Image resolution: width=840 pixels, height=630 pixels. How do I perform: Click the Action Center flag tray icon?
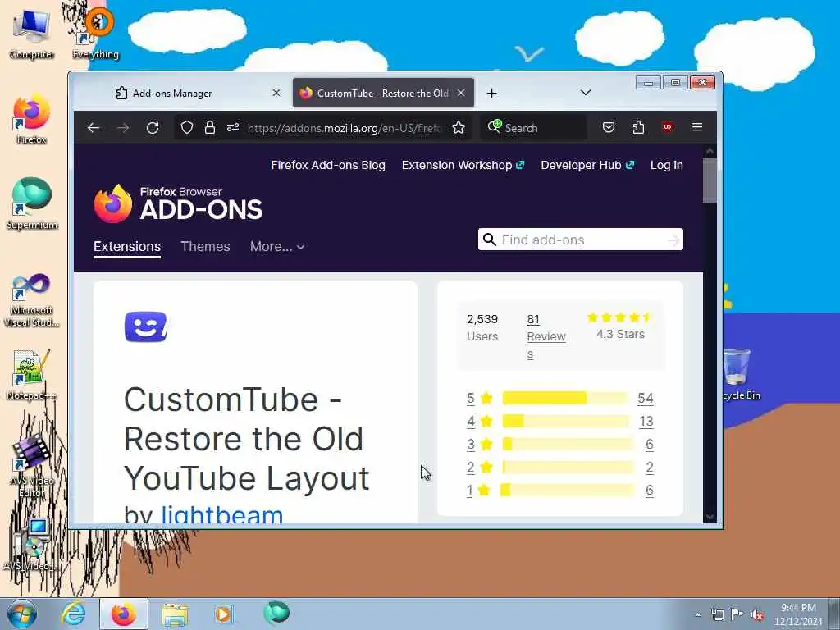tap(737, 614)
